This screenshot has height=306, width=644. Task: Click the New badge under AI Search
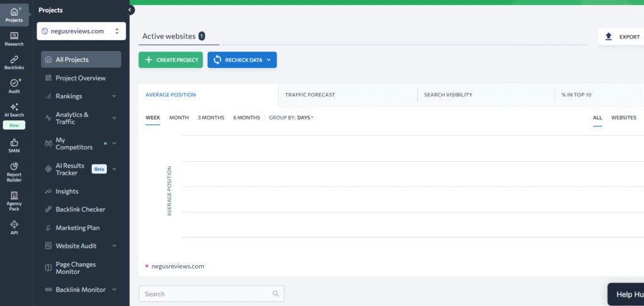pos(14,125)
